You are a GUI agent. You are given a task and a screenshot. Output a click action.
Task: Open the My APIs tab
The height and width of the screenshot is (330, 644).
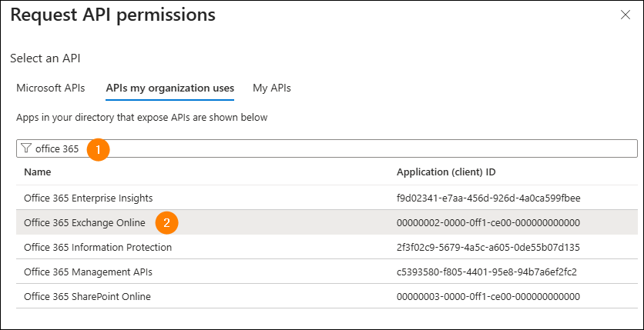[x=272, y=88]
